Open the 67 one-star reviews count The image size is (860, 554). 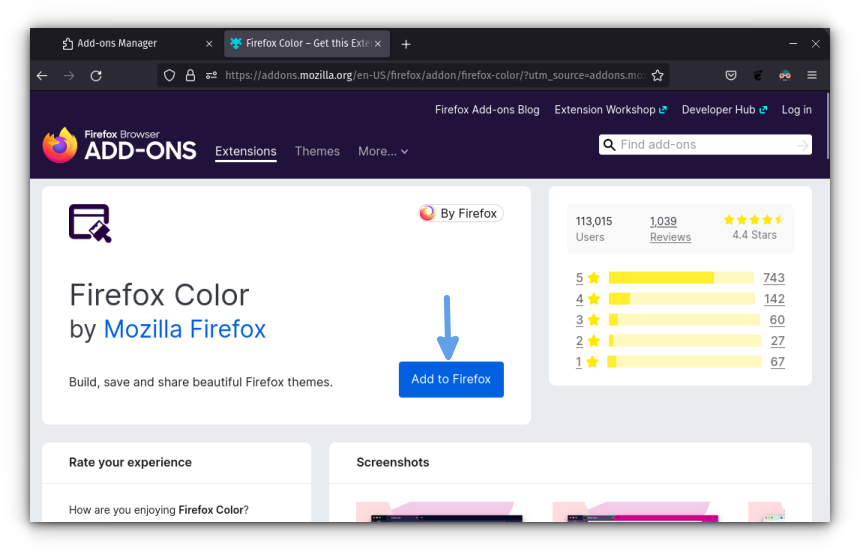[x=777, y=362]
